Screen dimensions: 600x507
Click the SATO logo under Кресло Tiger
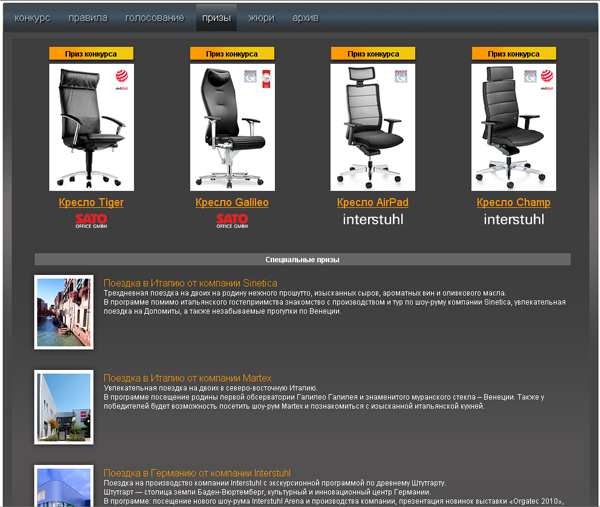[x=91, y=221]
